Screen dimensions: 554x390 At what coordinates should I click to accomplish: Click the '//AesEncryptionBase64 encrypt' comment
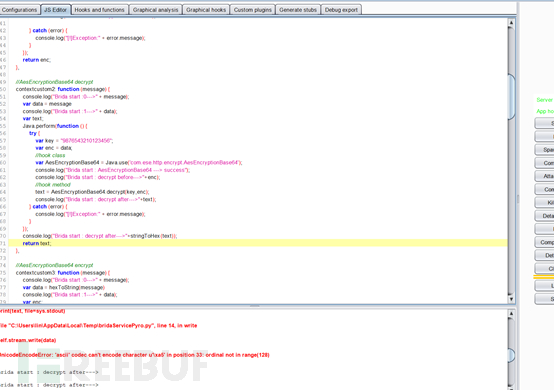(54, 265)
